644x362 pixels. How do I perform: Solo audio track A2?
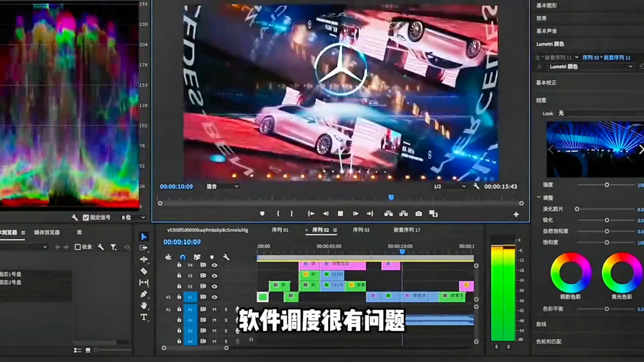pos(226,320)
